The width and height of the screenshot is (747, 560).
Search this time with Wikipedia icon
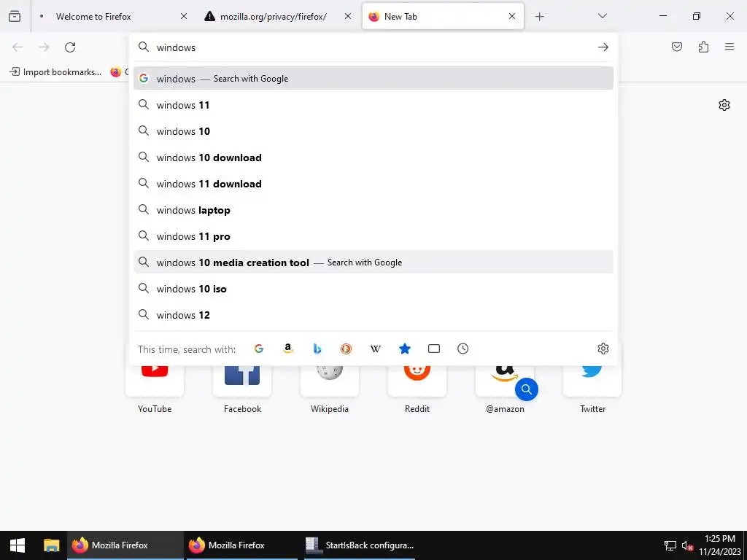click(x=376, y=349)
